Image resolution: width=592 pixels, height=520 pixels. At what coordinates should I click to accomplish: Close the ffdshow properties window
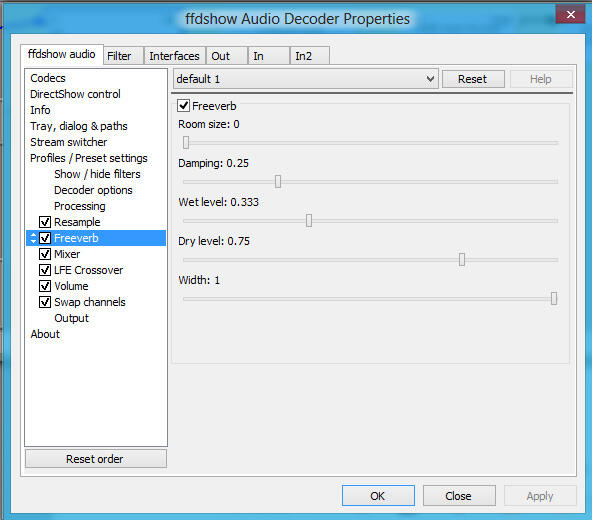point(570,14)
